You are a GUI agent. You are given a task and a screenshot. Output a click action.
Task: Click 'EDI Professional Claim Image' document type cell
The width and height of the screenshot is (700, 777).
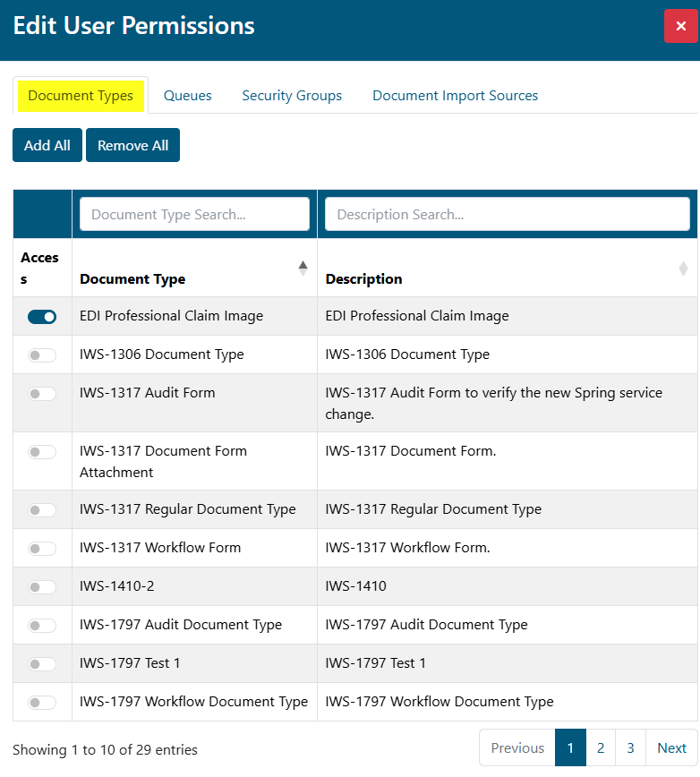pyautogui.click(x=194, y=316)
